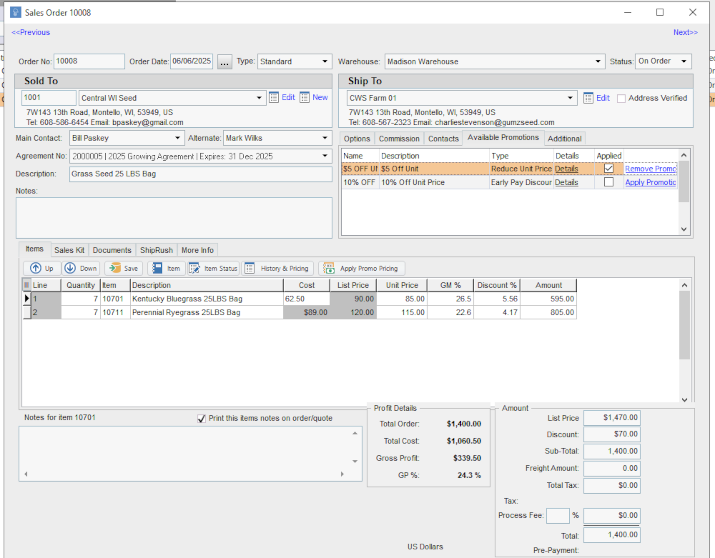715x558 pixels.
Task: Click the Process Fee percent field
Action: coord(558,516)
